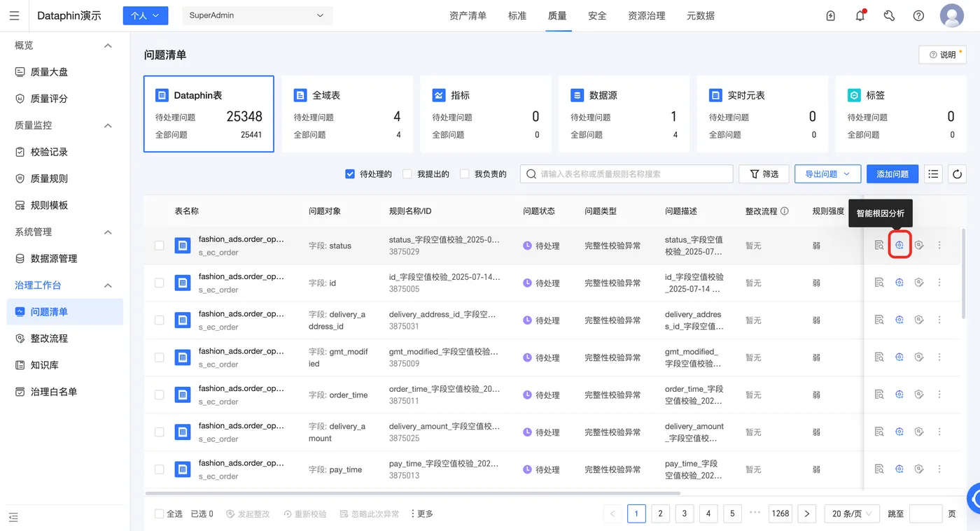Click the table-name search input field
The height and width of the screenshot is (531, 980).
[x=626, y=174]
